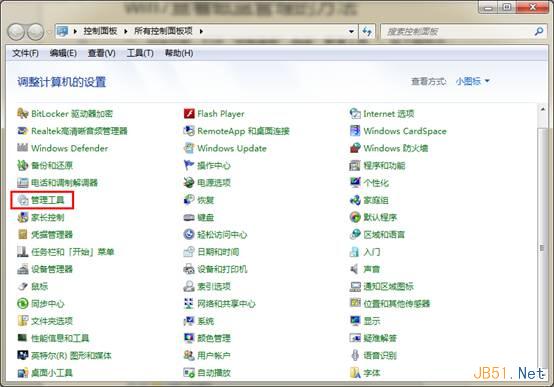This screenshot has height=387, width=554.
Task: Click the 网络和共享中心 icon
Action: pos(189,304)
